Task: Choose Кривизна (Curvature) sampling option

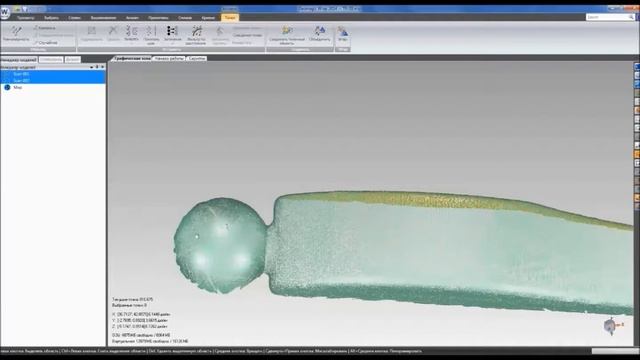Action: 45,28
